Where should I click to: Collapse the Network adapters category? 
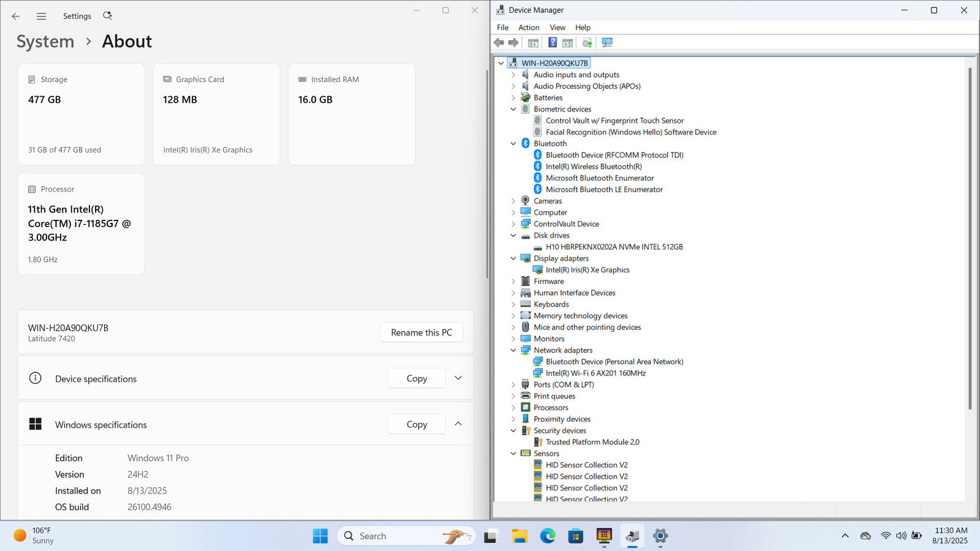pos(513,351)
